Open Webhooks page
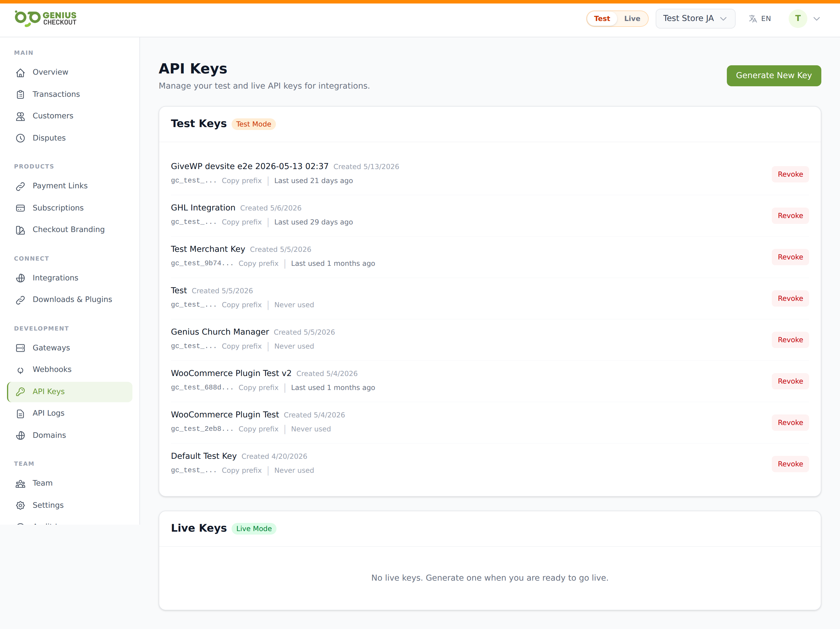 pos(70,369)
